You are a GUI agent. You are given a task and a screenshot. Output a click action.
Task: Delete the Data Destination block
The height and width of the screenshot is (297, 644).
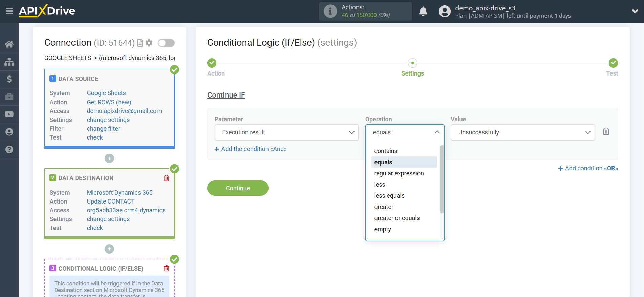[x=167, y=178]
